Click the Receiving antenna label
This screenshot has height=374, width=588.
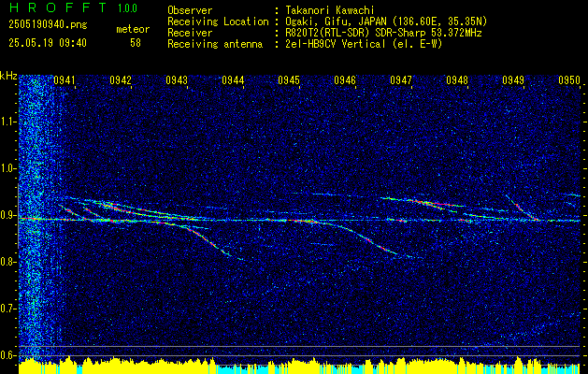click(215, 44)
